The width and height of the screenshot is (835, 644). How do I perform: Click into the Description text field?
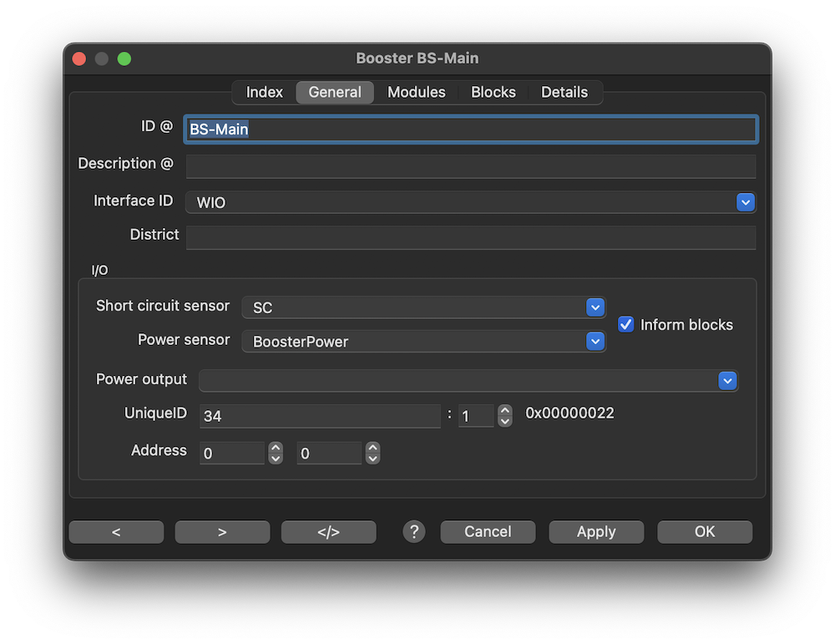(x=470, y=166)
